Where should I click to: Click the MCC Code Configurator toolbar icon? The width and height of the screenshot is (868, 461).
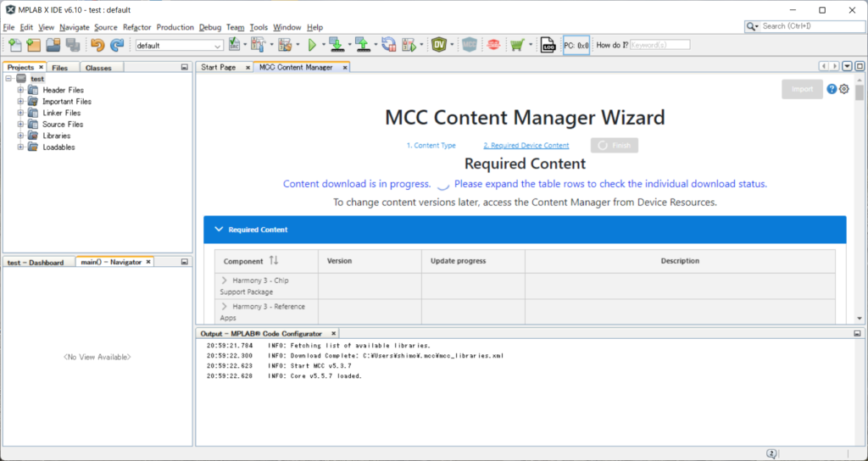click(x=470, y=46)
